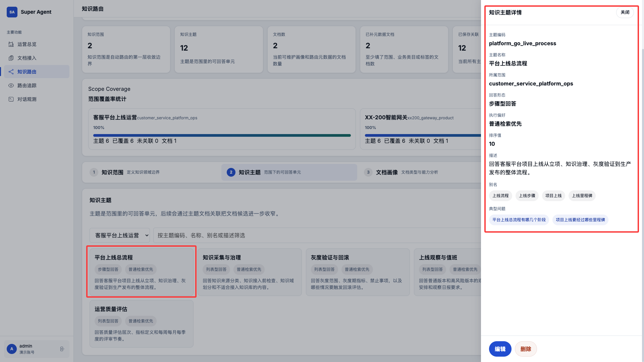Click the red 删除 button
Screen dimensions: 644x362
(526, 349)
